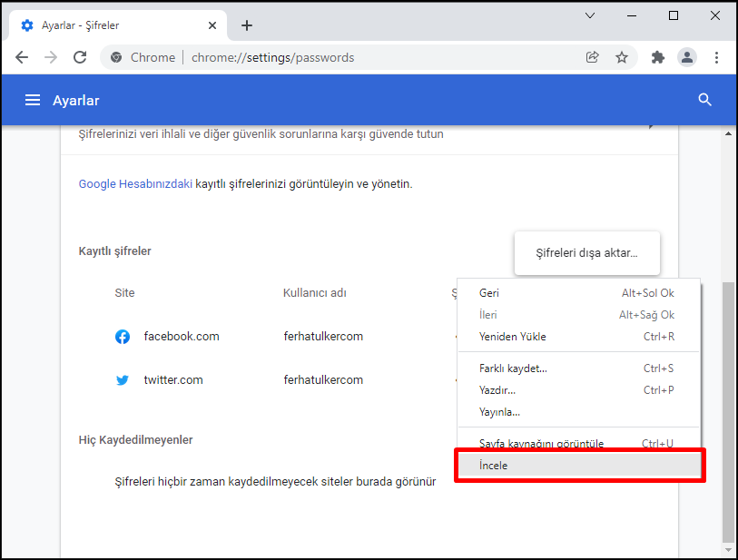
Task: Click the Kayıtlı şifreler heading
Action: [115, 251]
